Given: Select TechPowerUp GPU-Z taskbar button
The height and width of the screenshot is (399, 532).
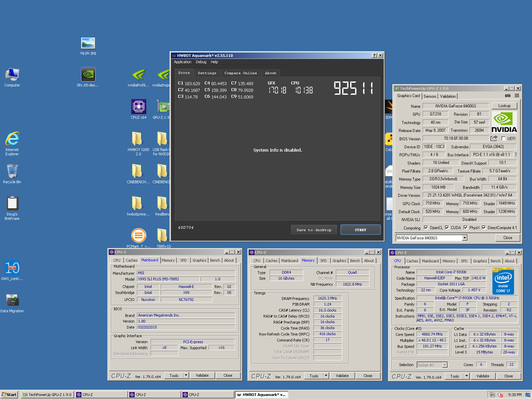Looking at the screenshot, I should point(47,395).
